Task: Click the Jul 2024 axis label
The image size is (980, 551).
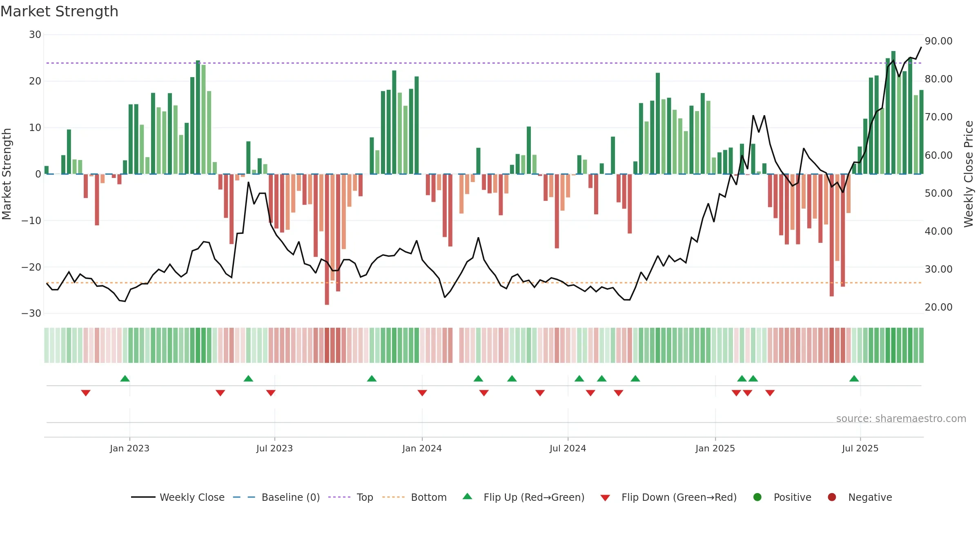Action: (568, 448)
